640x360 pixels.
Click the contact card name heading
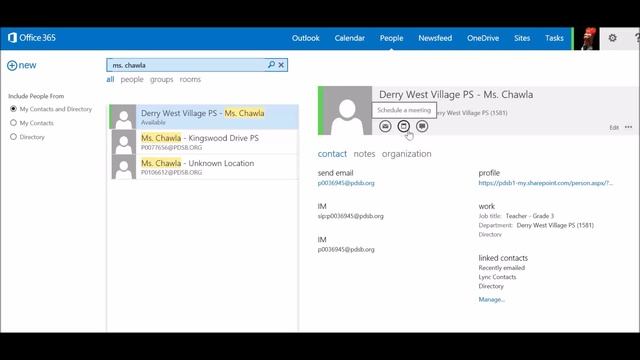tap(456, 95)
